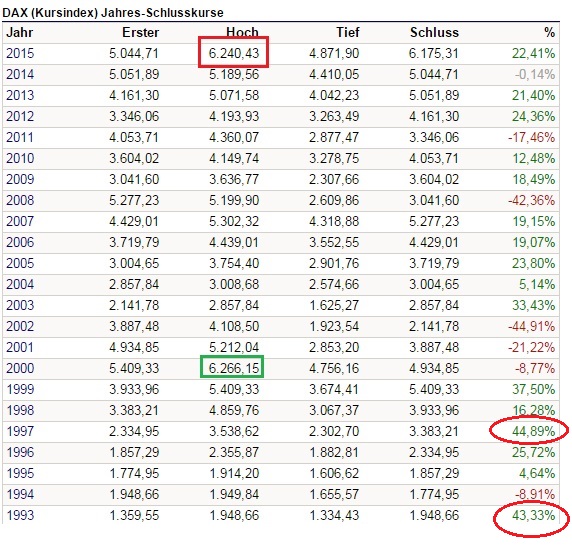Select the year 2015 row label

20,53
